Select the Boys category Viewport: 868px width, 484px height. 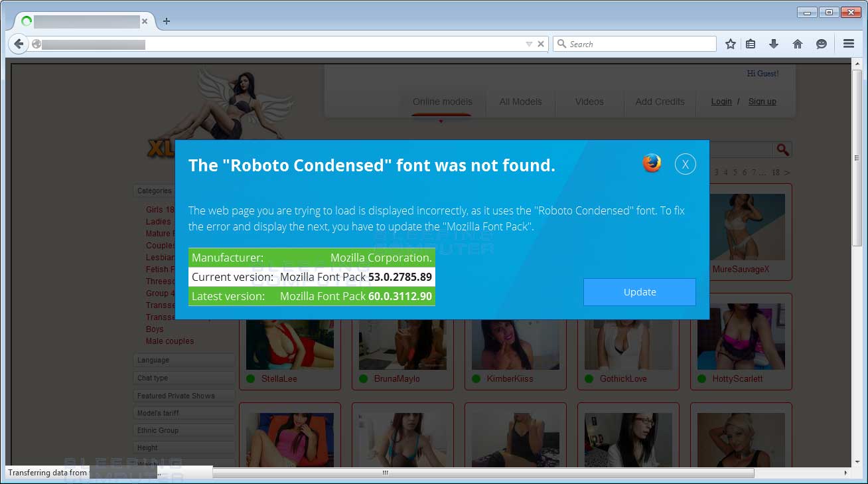(x=155, y=329)
